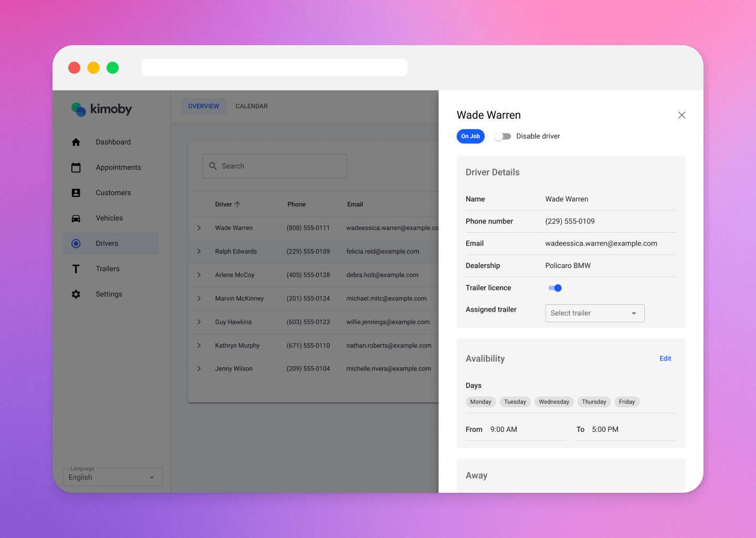Open the Select trailer dropdown

tap(594, 313)
